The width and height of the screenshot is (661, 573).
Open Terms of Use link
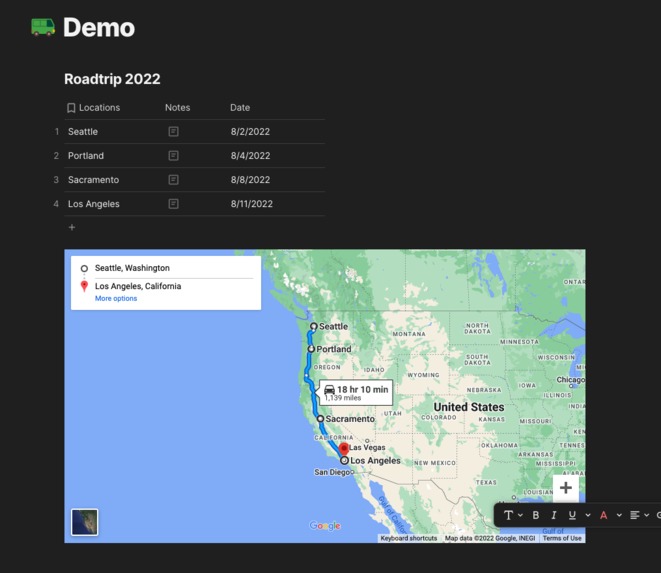[562, 538]
